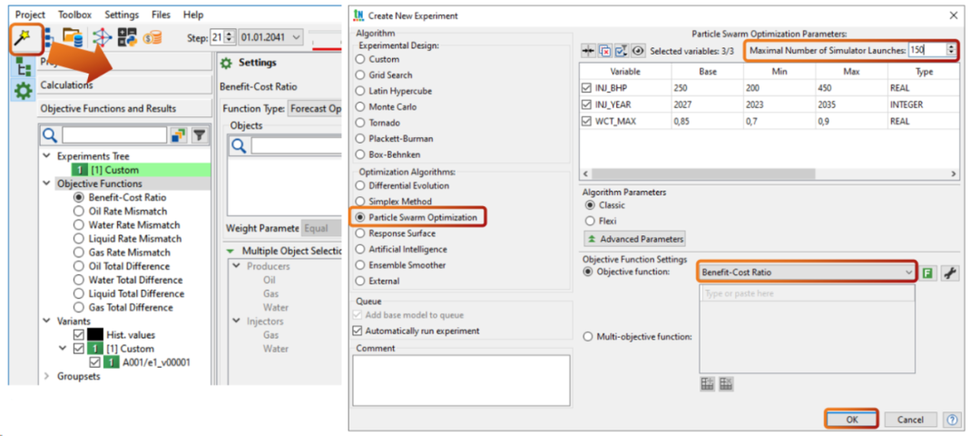Collapse the Producers group

pos(236,266)
